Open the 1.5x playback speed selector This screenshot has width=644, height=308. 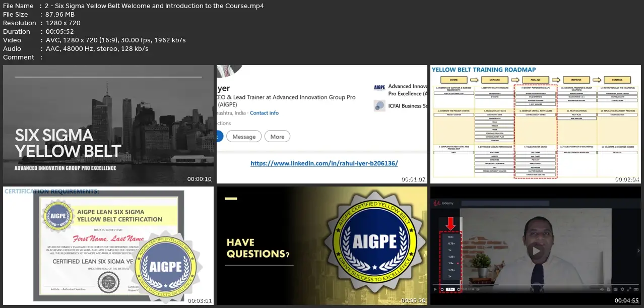click(x=449, y=289)
